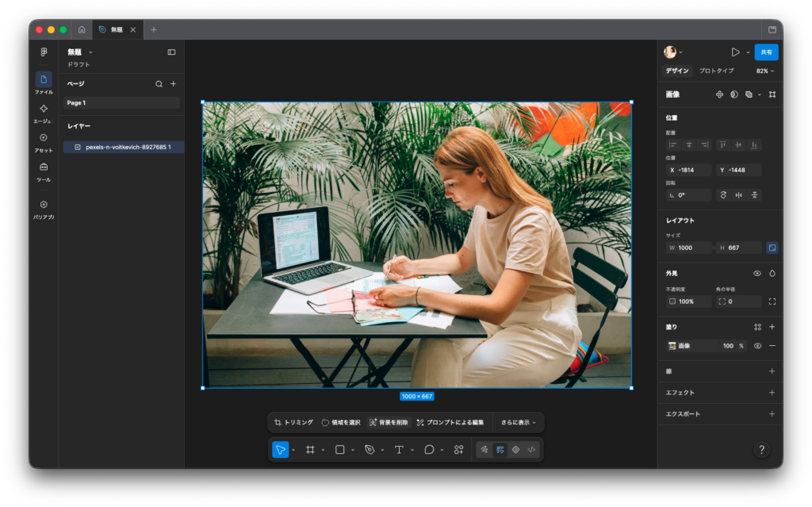Click the 共有 share button
This screenshot has width=812, height=507.
[x=767, y=52]
